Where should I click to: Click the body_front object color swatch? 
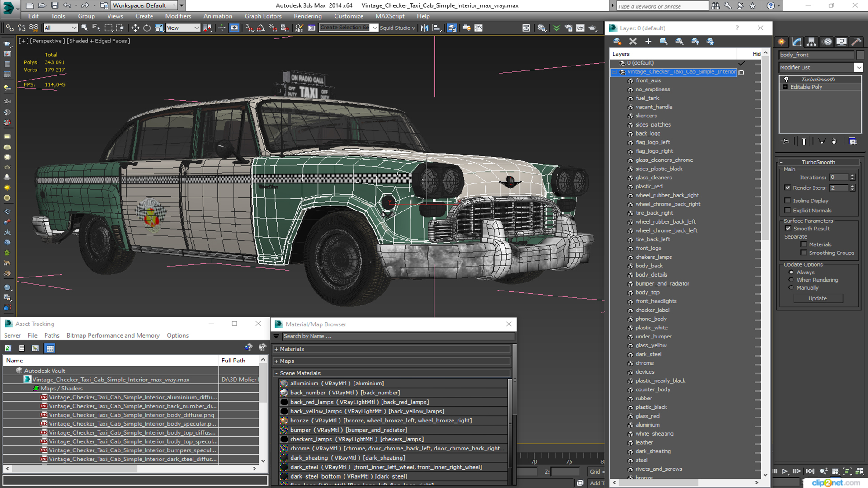[x=860, y=55]
